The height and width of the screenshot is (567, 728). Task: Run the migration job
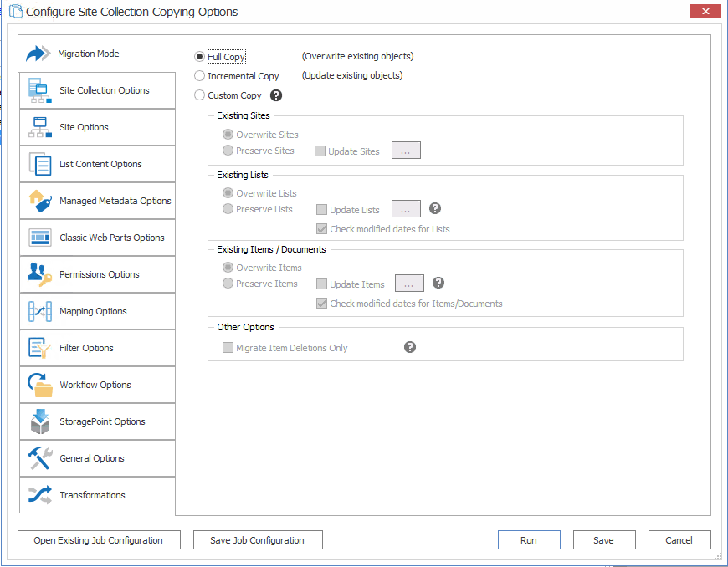529,539
